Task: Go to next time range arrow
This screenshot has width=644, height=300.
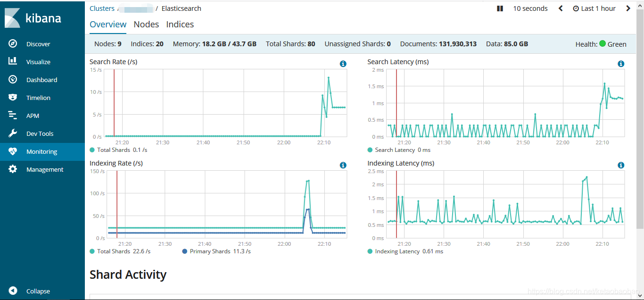Action: [628, 8]
